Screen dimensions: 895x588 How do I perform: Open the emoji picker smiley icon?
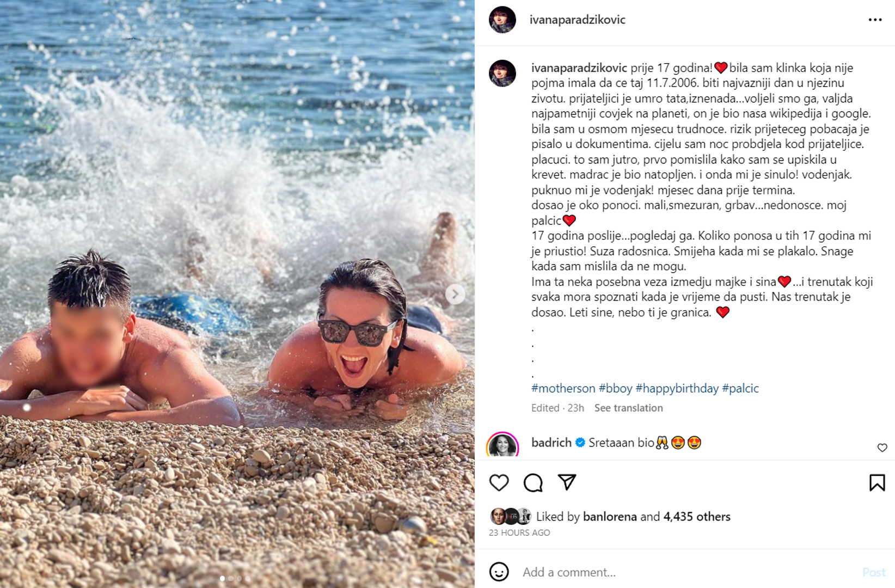pos(499,572)
